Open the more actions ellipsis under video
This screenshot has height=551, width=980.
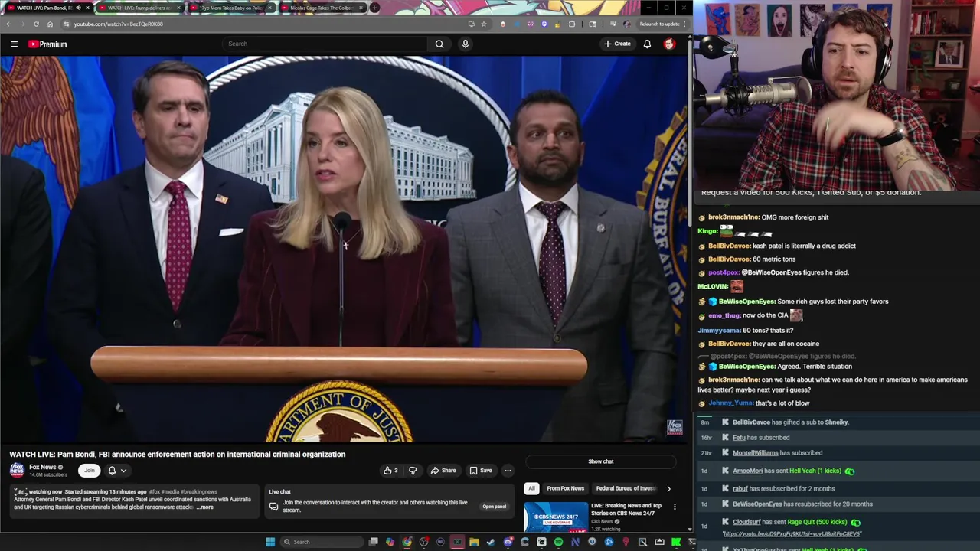tap(508, 471)
